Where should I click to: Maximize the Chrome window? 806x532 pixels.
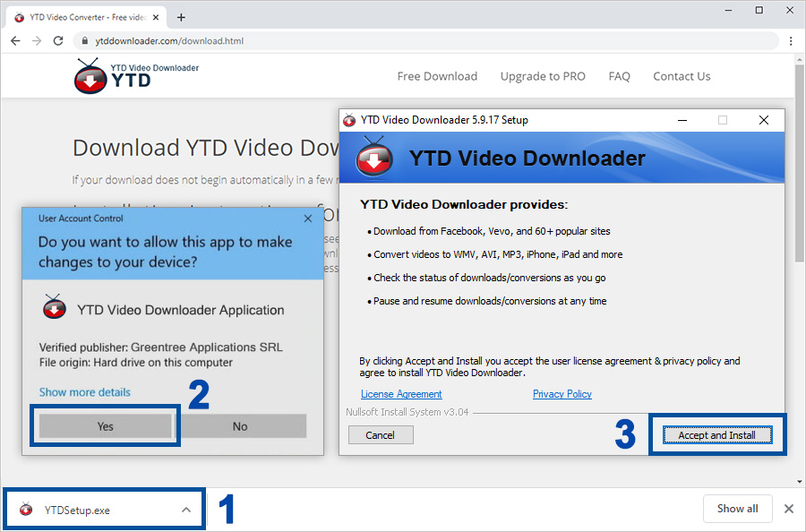coord(759,10)
